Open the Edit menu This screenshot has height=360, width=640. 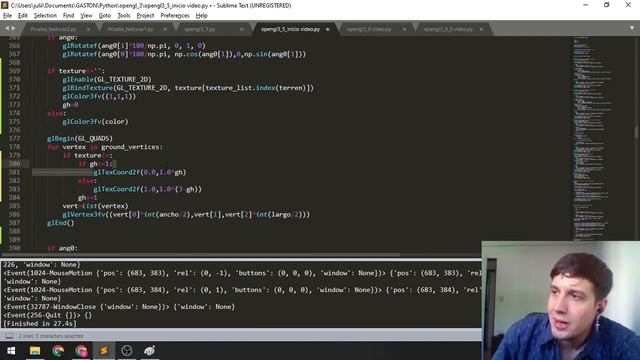(x=22, y=16)
